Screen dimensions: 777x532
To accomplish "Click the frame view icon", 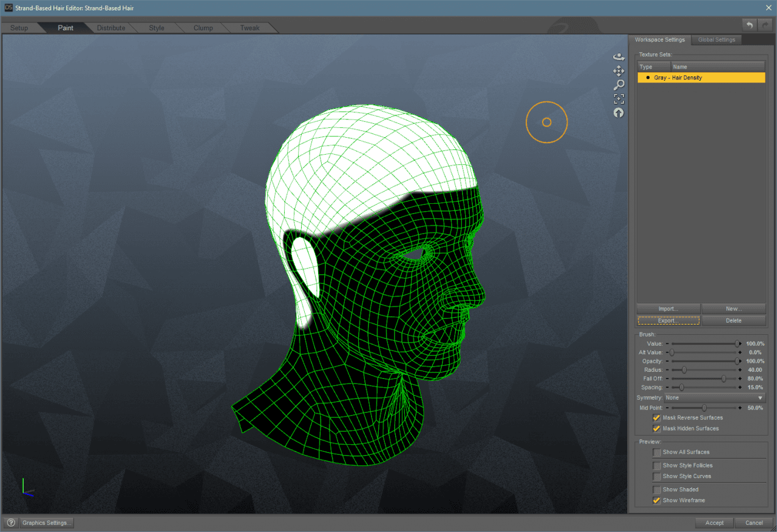I will coord(619,98).
